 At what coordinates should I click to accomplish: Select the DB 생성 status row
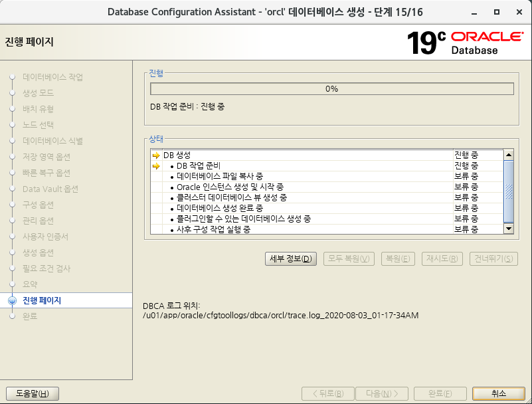click(327, 155)
